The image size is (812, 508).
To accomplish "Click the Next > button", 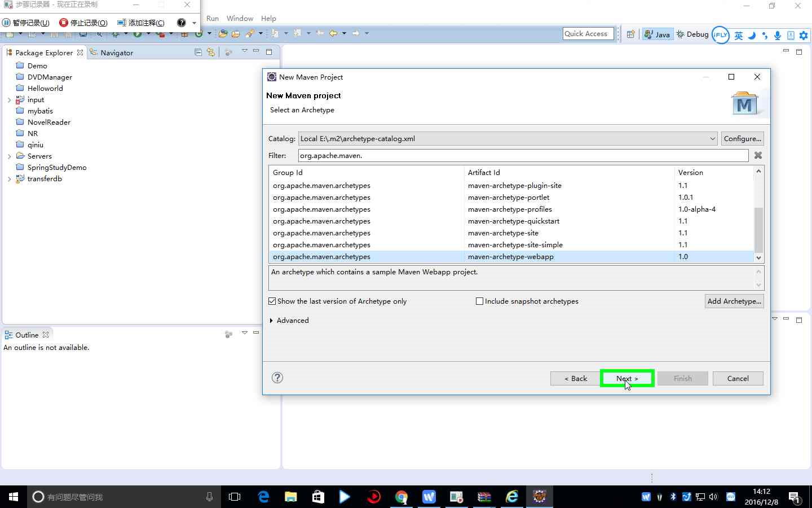I will 627,378.
